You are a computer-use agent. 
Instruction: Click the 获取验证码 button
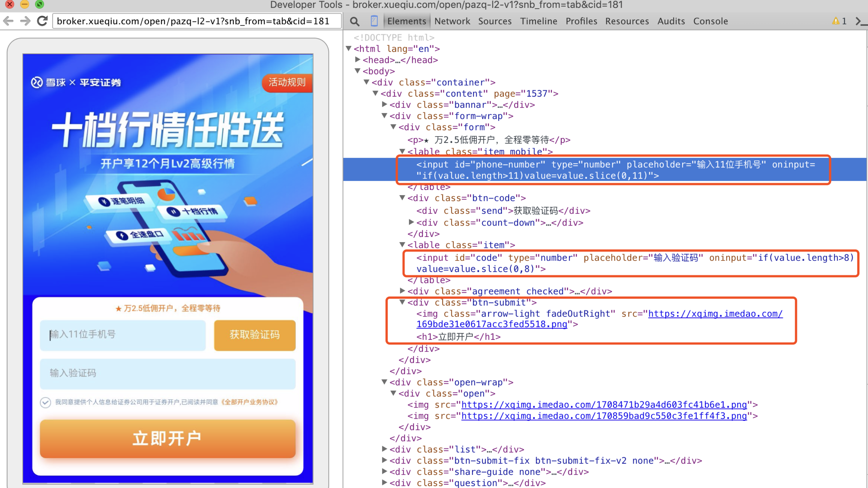click(255, 335)
